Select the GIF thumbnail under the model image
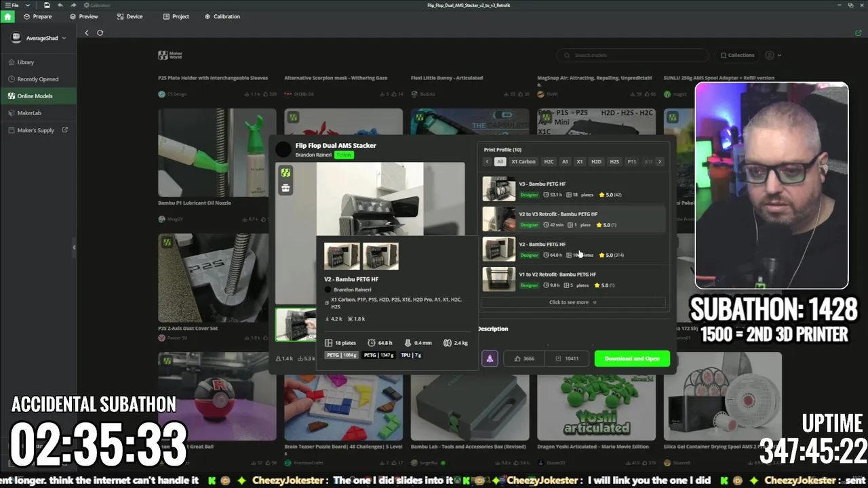 [296, 324]
